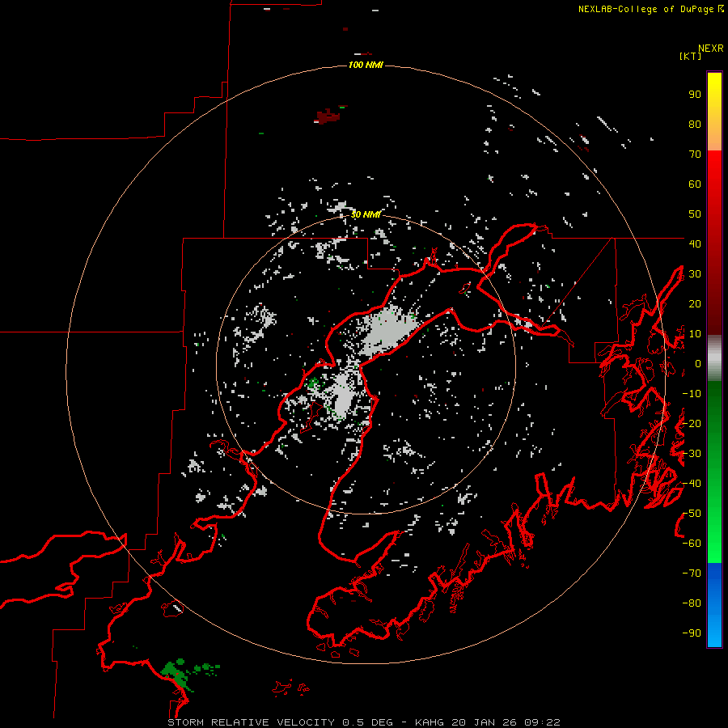The height and width of the screenshot is (728, 728).
Task: Click the -80 scale value
Action: 692,603
